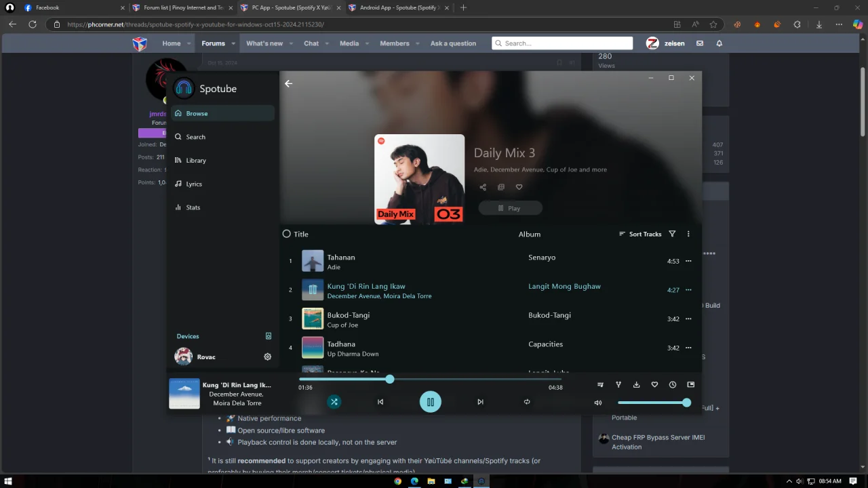Expand the Forums dropdown in forum nav
This screenshot has height=488, width=868.
click(233, 43)
